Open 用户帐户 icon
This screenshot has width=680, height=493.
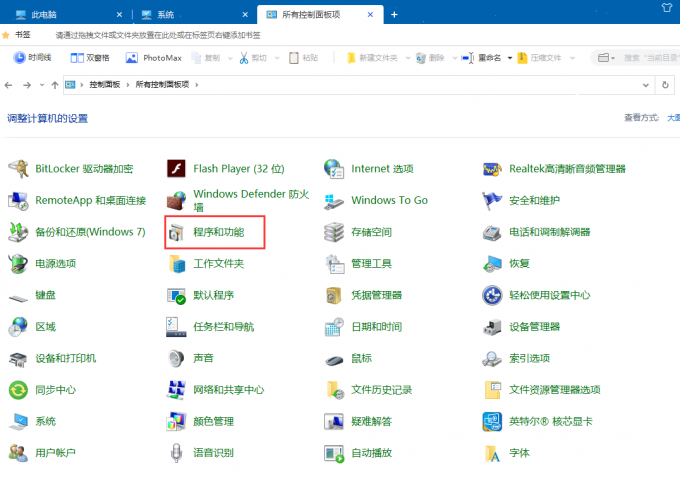click(x=18, y=453)
